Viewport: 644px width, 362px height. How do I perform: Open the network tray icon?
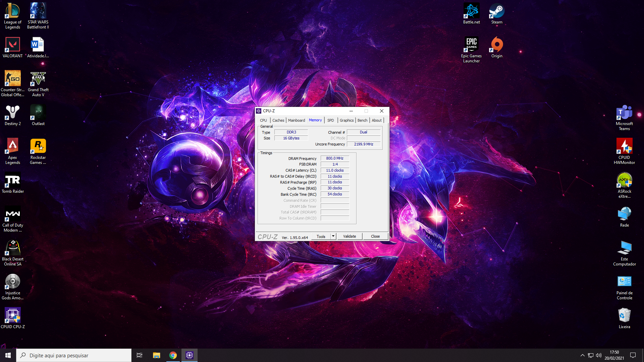[x=591, y=355]
